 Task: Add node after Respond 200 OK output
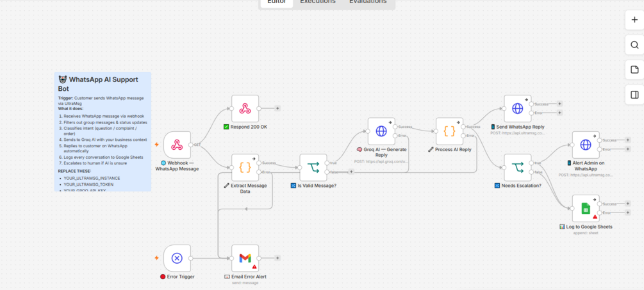[277, 109]
